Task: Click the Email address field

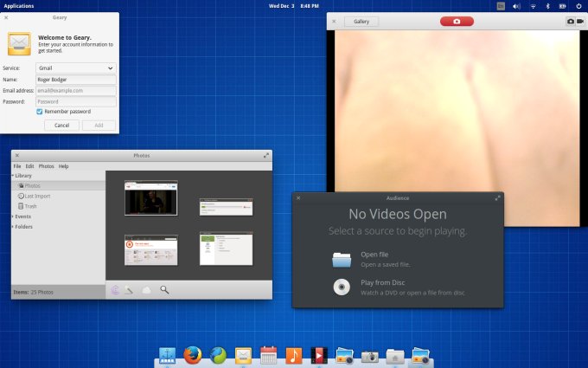Action: pyautogui.click(x=75, y=90)
